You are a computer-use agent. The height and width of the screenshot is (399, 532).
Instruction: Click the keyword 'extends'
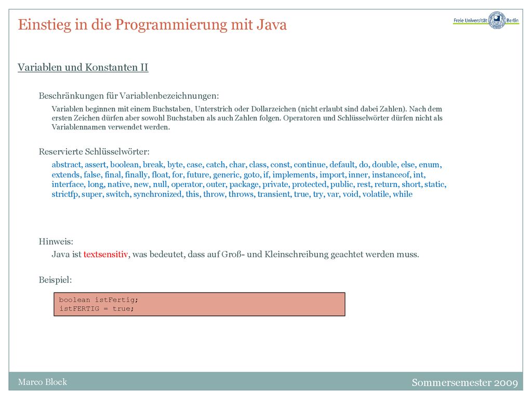[65, 175]
